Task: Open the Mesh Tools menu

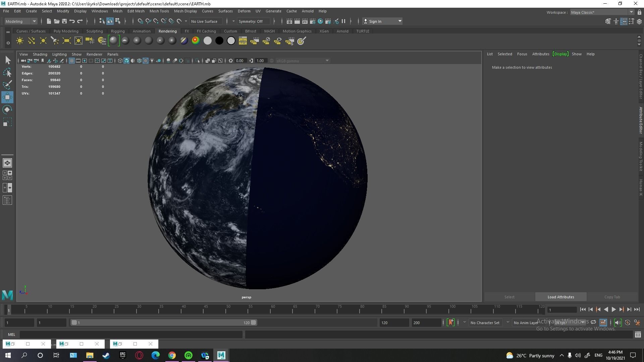Action: [x=159, y=11]
